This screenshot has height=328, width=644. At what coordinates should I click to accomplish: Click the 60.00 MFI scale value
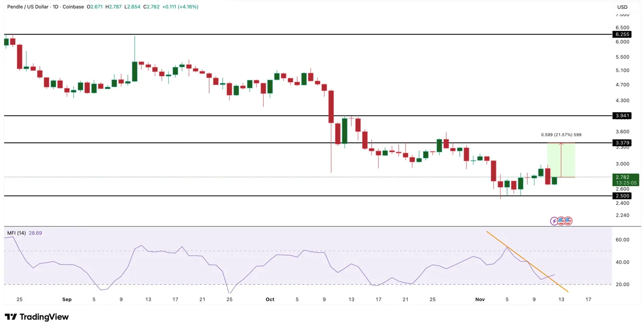click(623, 240)
